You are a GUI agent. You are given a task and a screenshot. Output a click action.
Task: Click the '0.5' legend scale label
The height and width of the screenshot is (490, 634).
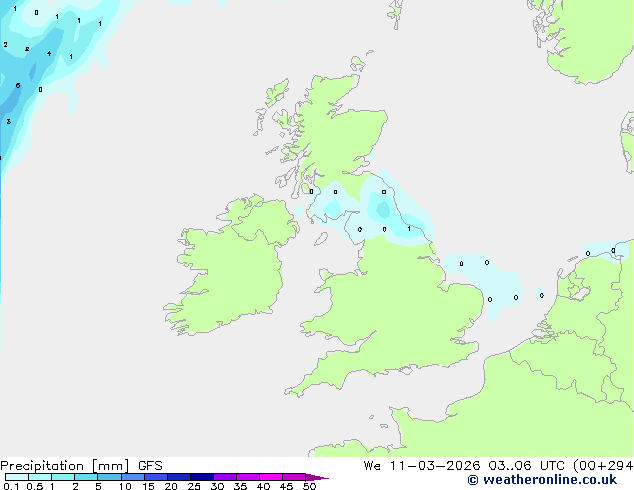[34, 486]
